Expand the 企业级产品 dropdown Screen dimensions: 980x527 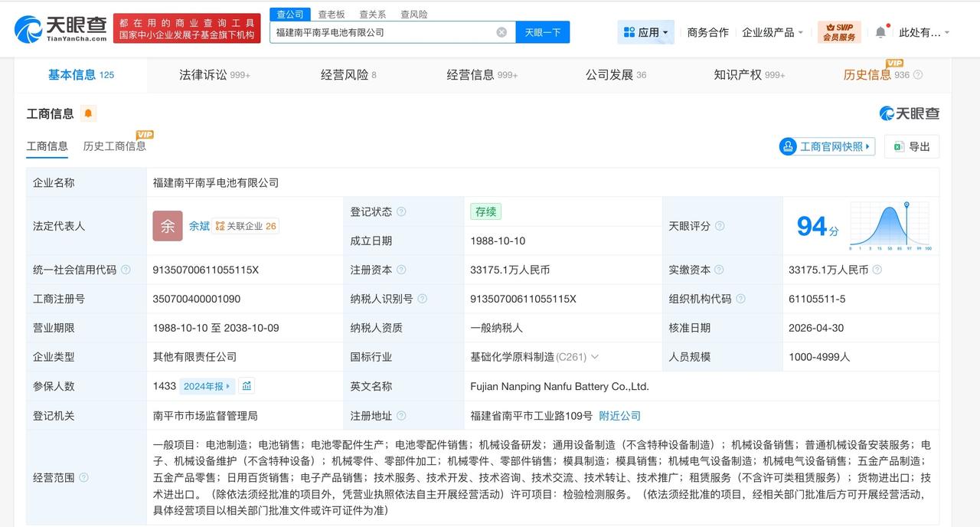click(x=773, y=32)
